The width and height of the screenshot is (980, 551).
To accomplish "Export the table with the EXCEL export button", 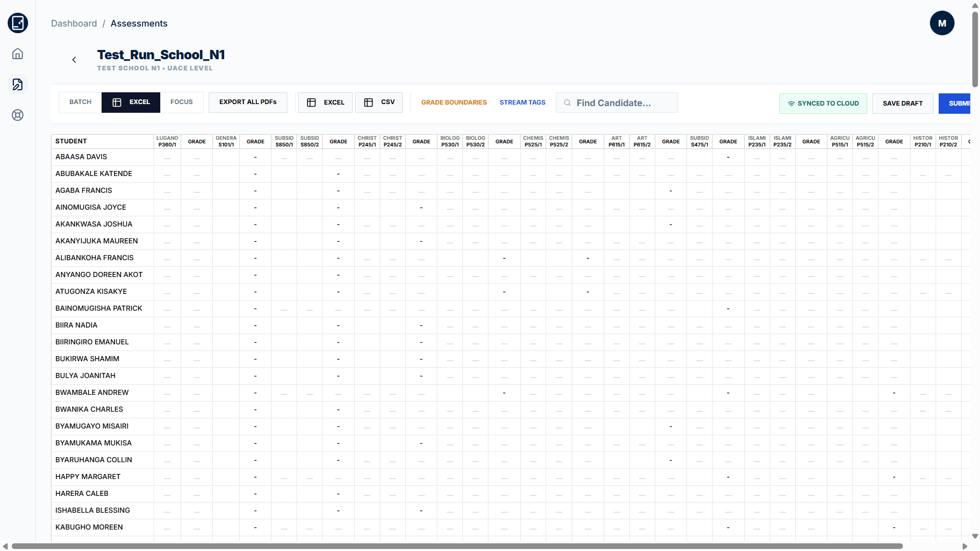I will pos(325,103).
